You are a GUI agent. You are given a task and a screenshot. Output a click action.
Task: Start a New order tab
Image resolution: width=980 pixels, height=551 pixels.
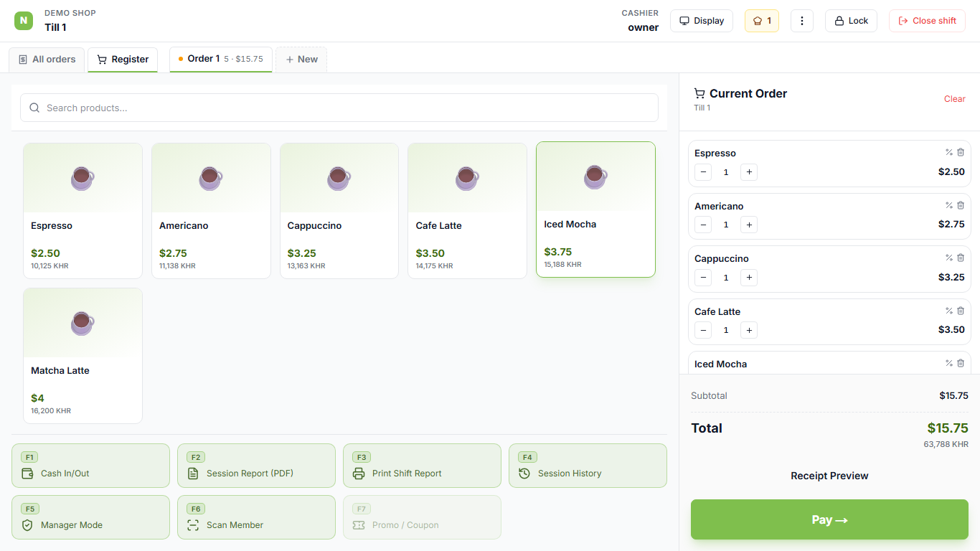coord(301,60)
